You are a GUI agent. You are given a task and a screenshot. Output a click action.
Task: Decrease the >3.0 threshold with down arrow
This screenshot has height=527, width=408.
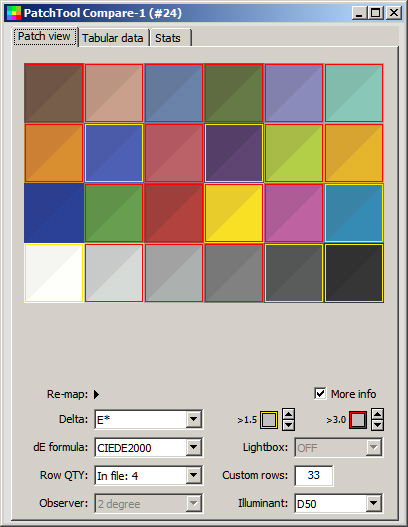click(377, 425)
